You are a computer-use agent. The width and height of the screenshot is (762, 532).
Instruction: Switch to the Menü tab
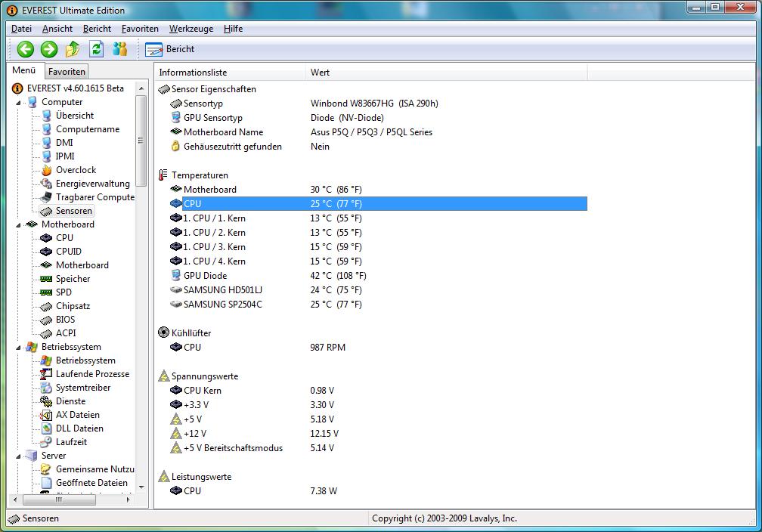(x=24, y=70)
